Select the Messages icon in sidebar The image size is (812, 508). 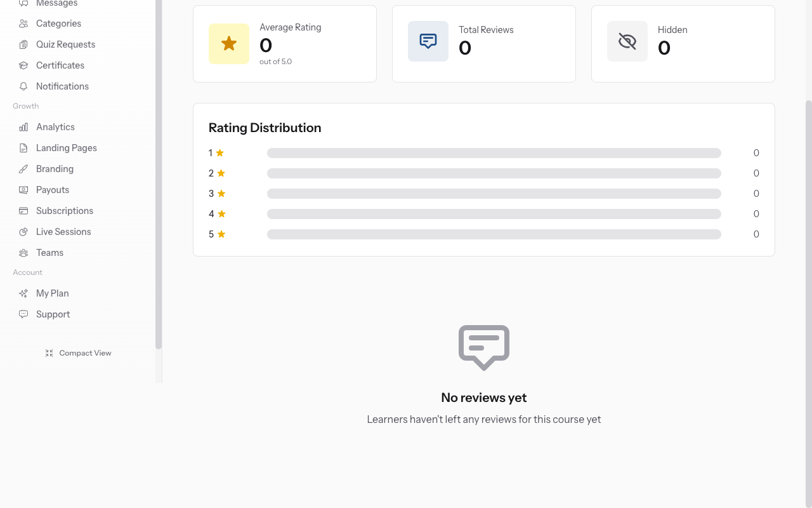click(x=23, y=3)
